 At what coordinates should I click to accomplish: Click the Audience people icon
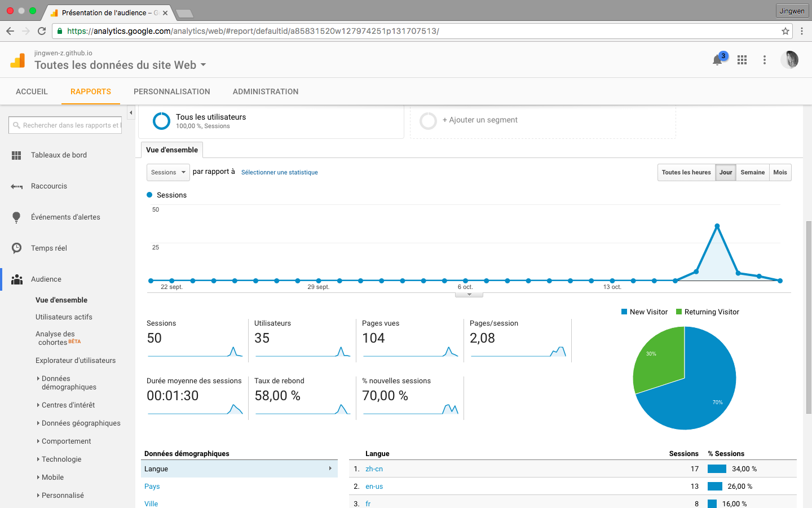pos(17,279)
